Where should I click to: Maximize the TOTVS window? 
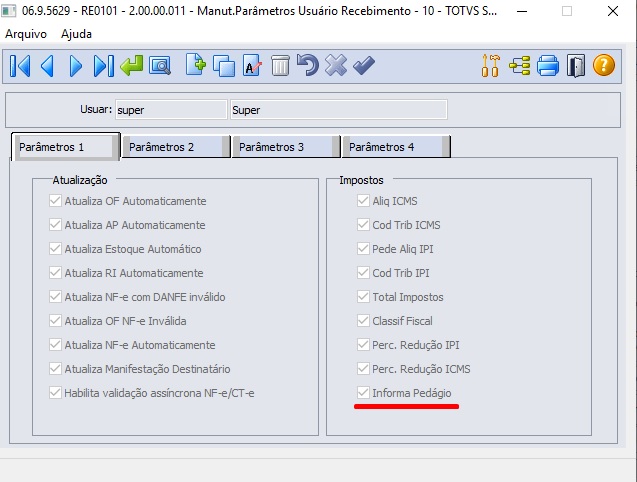(x=567, y=11)
